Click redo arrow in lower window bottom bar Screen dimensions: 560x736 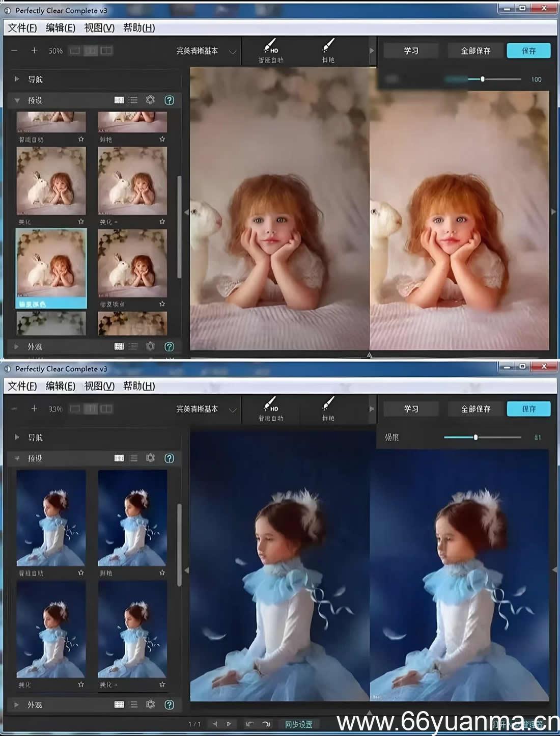point(266,724)
